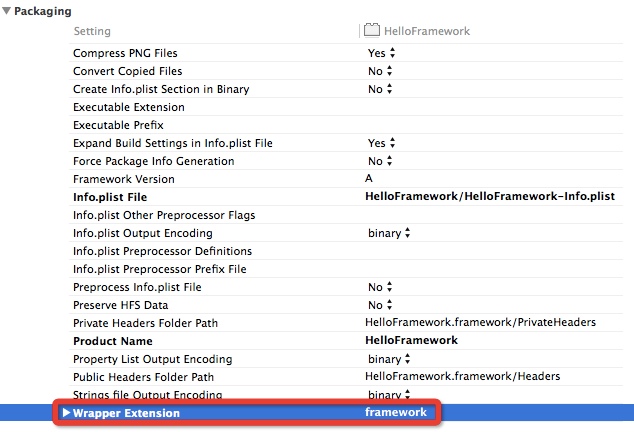This screenshot has height=432, width=634.
Task: Expand the Wrapper Extension disclosure triangle
Action: [x=66, y=413]
